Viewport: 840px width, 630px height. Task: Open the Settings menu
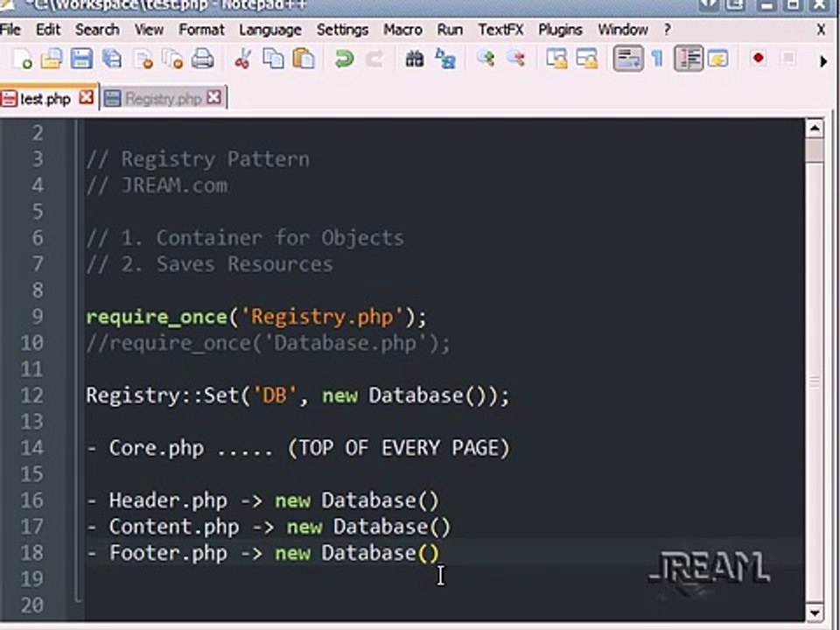(x=342, y=30)
